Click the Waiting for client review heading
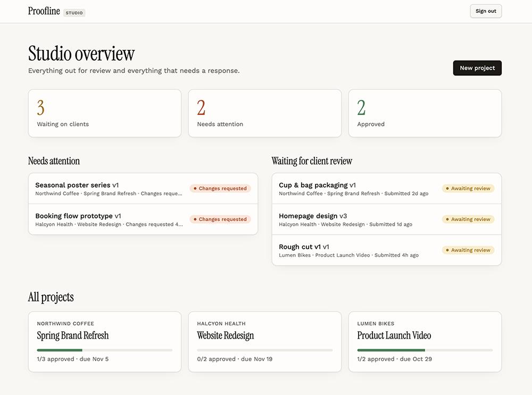 [312, 161]
